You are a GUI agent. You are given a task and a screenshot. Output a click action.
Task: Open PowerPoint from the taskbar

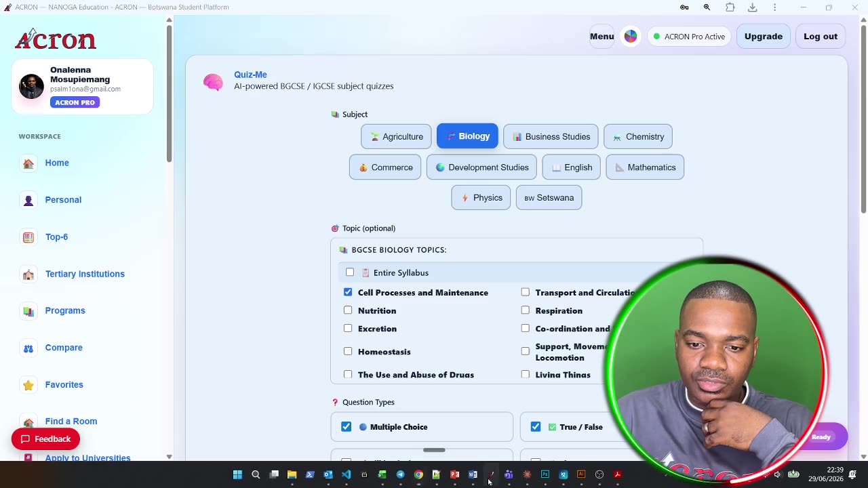454,474
